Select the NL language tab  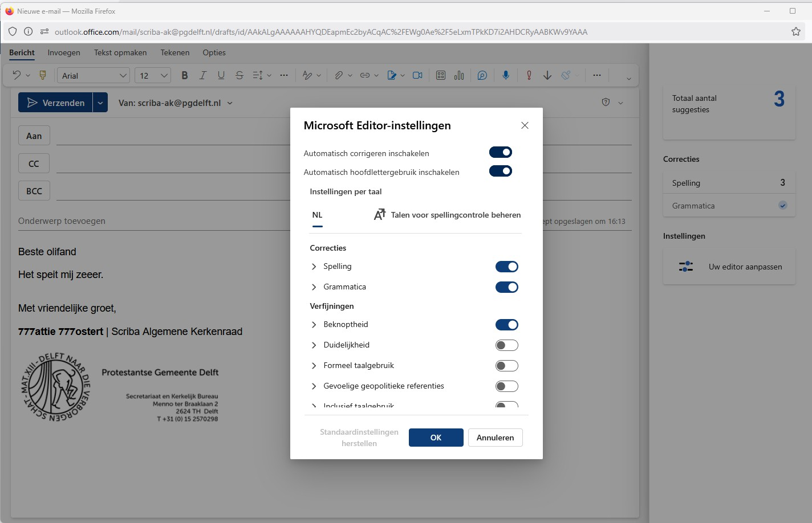pyautogui.click(x=318, y=215)
